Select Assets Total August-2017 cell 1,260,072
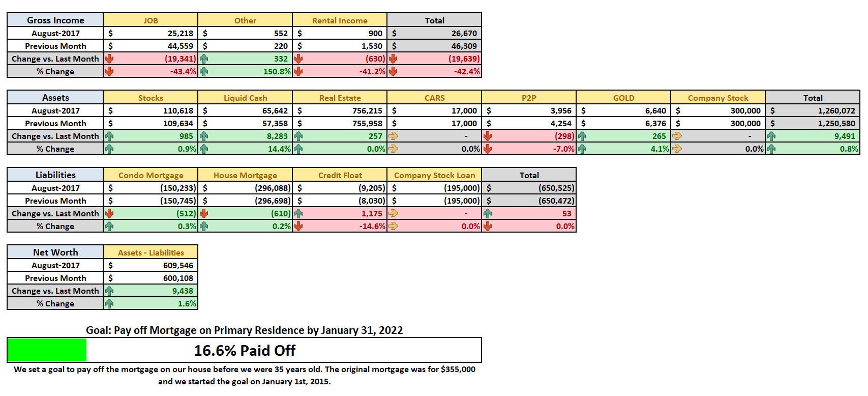Screen dimensions: 868x396 pos(813,110)
